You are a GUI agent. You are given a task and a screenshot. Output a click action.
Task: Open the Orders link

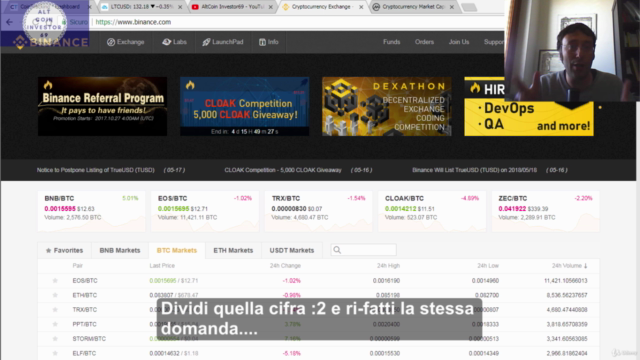424,42
